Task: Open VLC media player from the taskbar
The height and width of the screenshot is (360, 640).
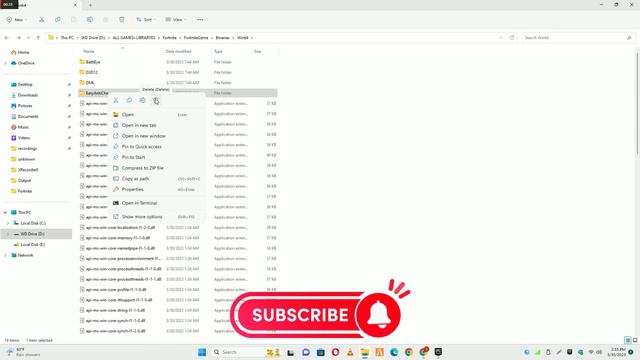Action: (x=350, y=352)
